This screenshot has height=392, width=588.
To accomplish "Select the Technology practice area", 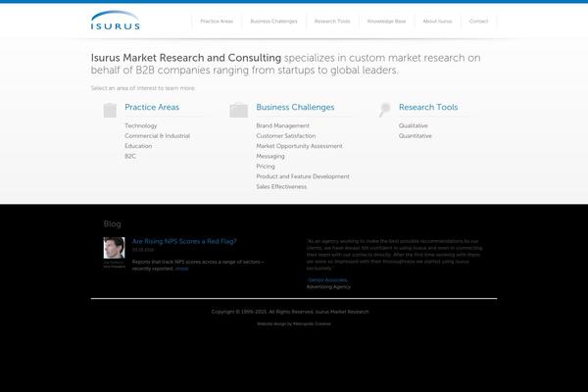I will tap(140, 125).
